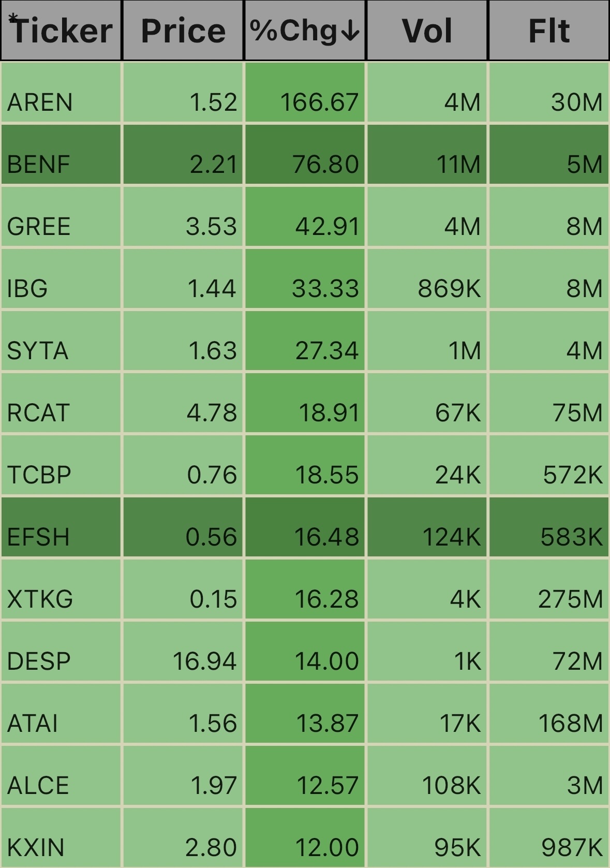The width and height of the screenshot is (610, 868).
Task: Sort by the Ticker column header
Action: (61, 30)
